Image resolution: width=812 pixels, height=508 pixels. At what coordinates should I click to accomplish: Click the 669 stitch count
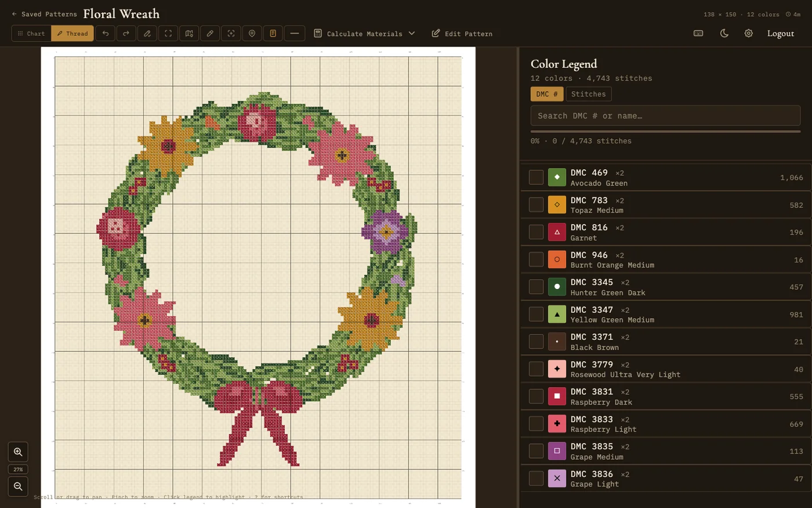(796, 424)
